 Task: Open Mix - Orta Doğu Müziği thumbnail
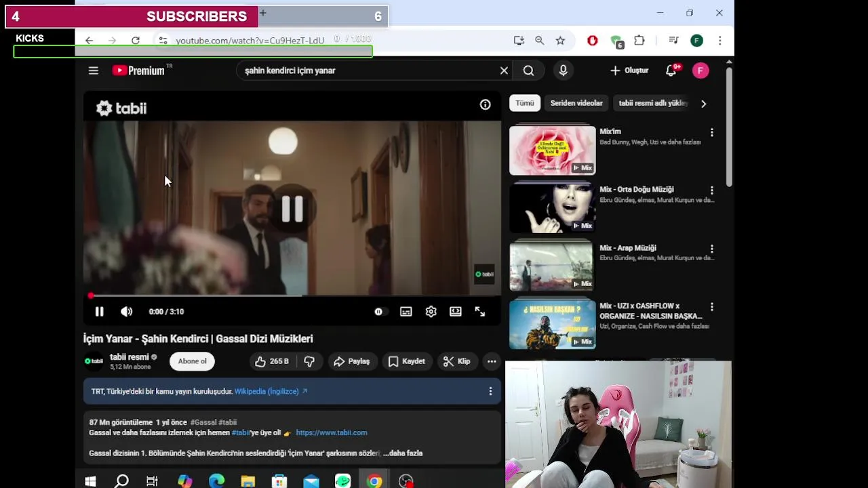coord(553,208)
